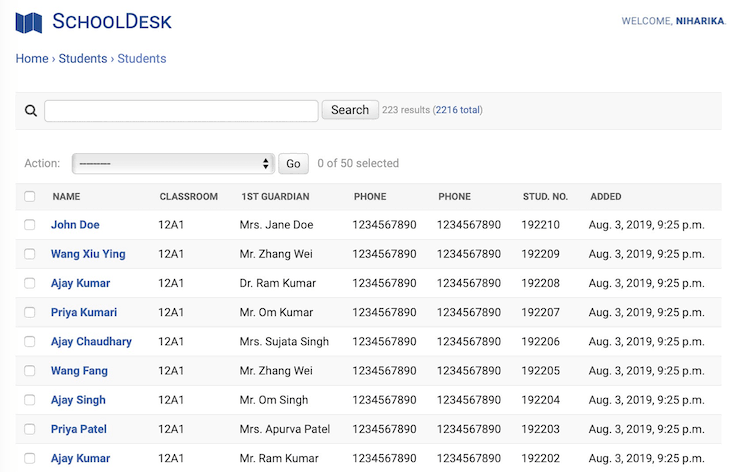
Task: Open Priya Patel's student record
Action: 79,429
